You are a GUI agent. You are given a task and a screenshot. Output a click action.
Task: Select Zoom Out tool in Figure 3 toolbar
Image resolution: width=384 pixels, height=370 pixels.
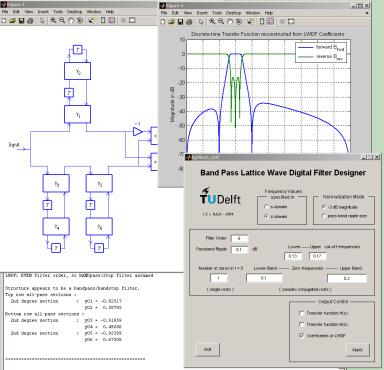[x=62, y=21]
